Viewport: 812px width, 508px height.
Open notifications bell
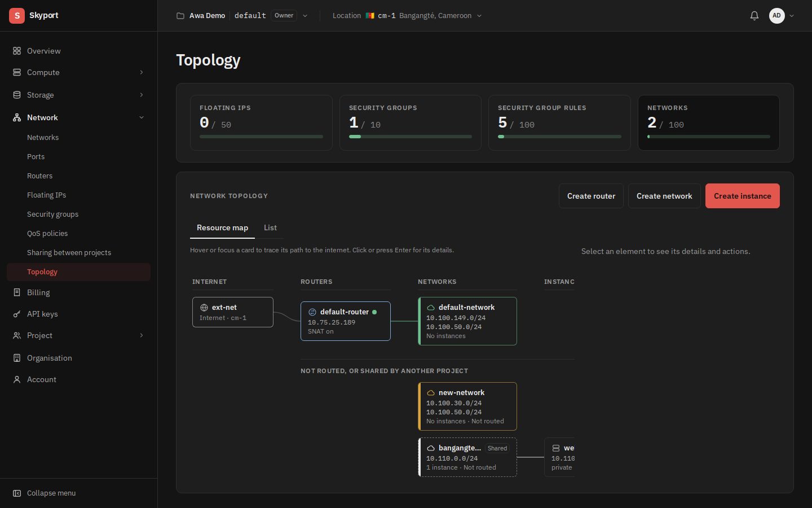click(754, 16)
